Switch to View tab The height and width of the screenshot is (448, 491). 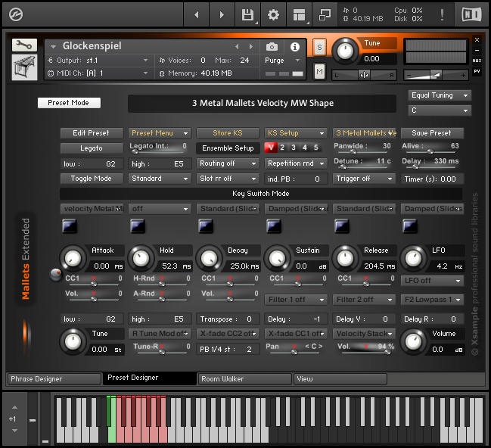[340, 379]
